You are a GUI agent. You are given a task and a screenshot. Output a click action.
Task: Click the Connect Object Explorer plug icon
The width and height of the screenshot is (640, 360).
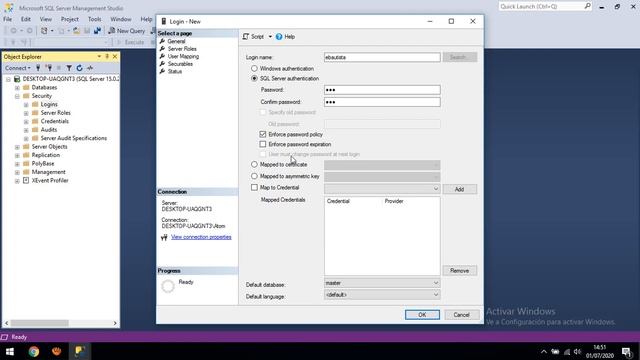(38, 68)
